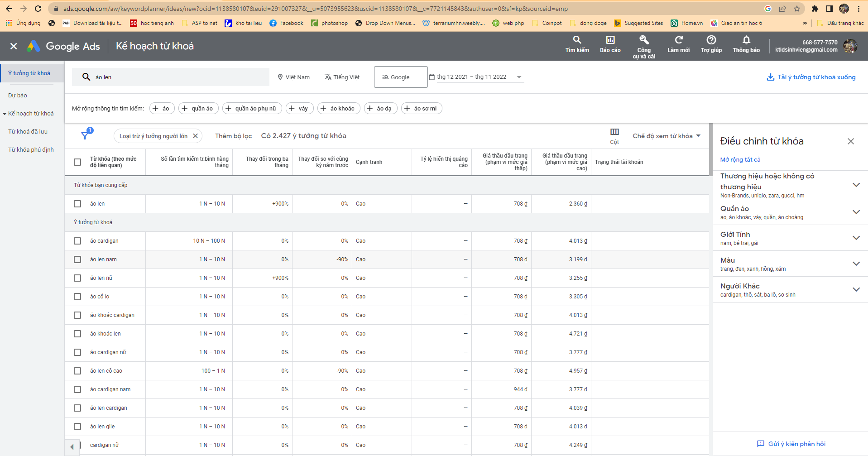Expand the Giới Tính refinement group
This screenshot has height=456, width=868.
tap(856, 238)
